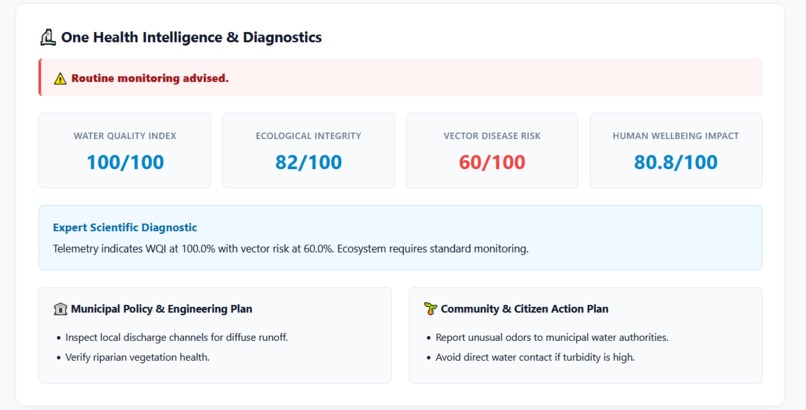
Task: Click the 'Expert Scientific Diagnostic' heading
Action: [125, 228]
